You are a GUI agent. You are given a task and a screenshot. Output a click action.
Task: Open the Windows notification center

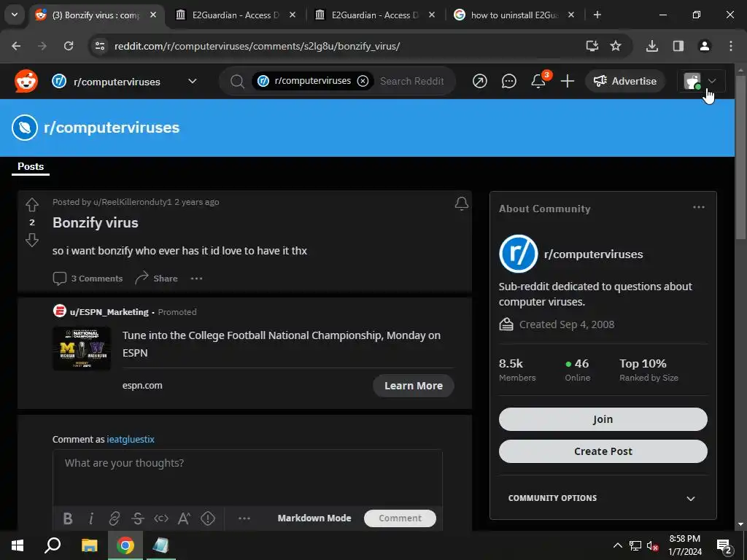point(724,546)
